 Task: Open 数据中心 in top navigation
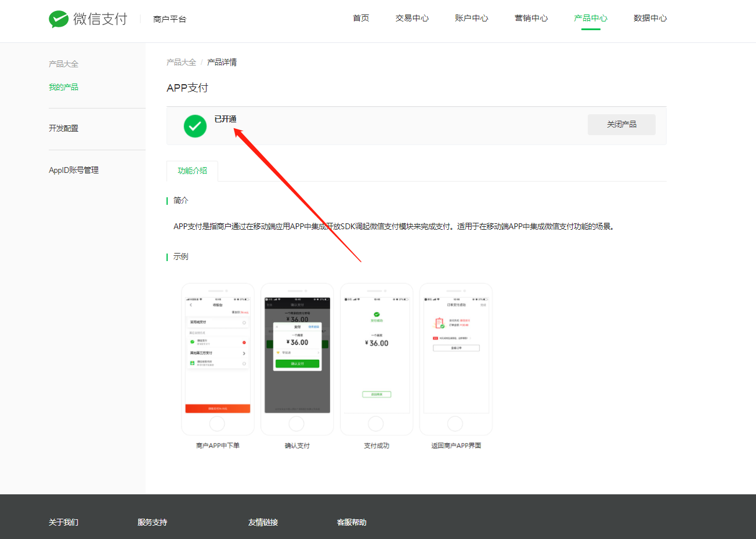tap(650, 18)
